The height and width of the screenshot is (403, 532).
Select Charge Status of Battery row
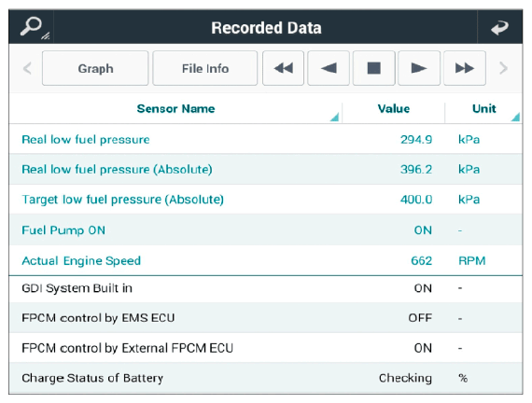coord(266,378)
